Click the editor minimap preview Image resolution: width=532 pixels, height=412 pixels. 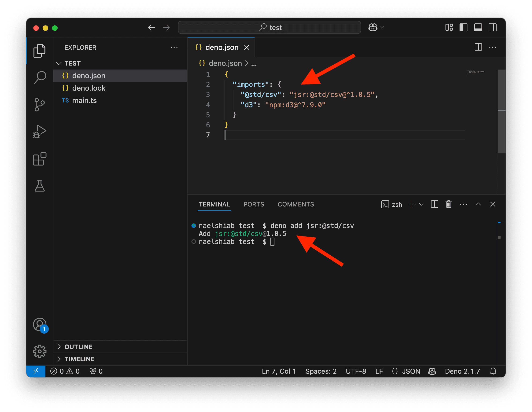click(476, 72)
